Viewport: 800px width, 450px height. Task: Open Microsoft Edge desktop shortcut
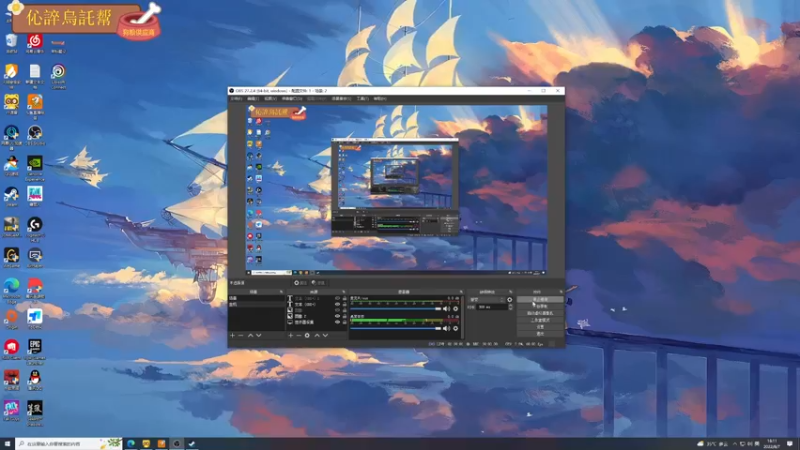[11, 289]
